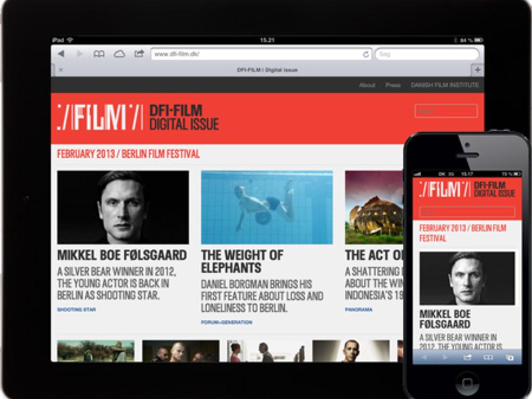Tap the Safari forward arrow on iPad

click(x=79, y=54)
